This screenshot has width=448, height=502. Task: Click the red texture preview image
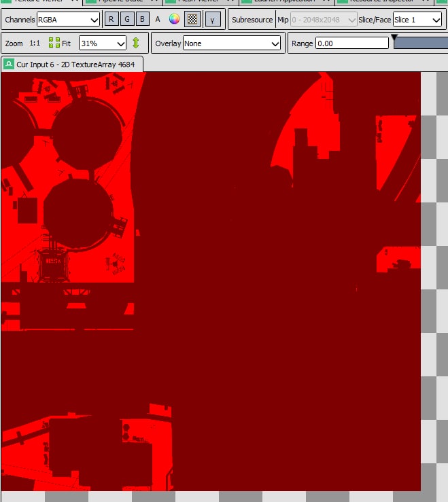pos(211,281)
